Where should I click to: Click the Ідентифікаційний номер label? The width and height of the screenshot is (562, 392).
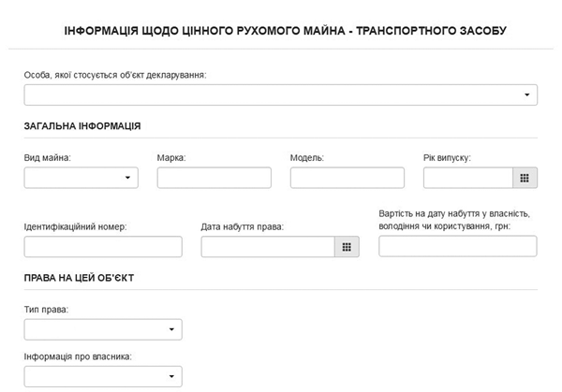[75, 226]
